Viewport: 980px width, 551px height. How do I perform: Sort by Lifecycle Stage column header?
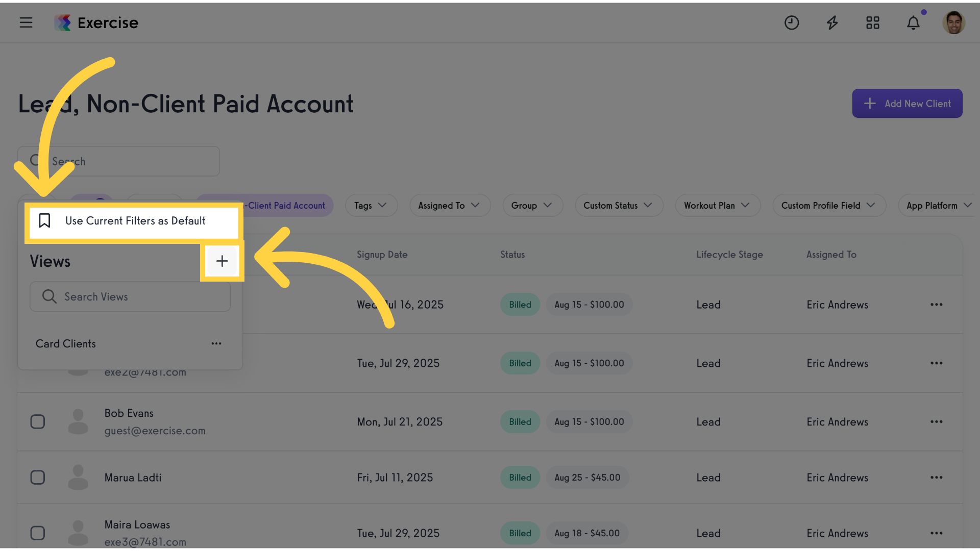pyautogui.click(x=729, y=255)
